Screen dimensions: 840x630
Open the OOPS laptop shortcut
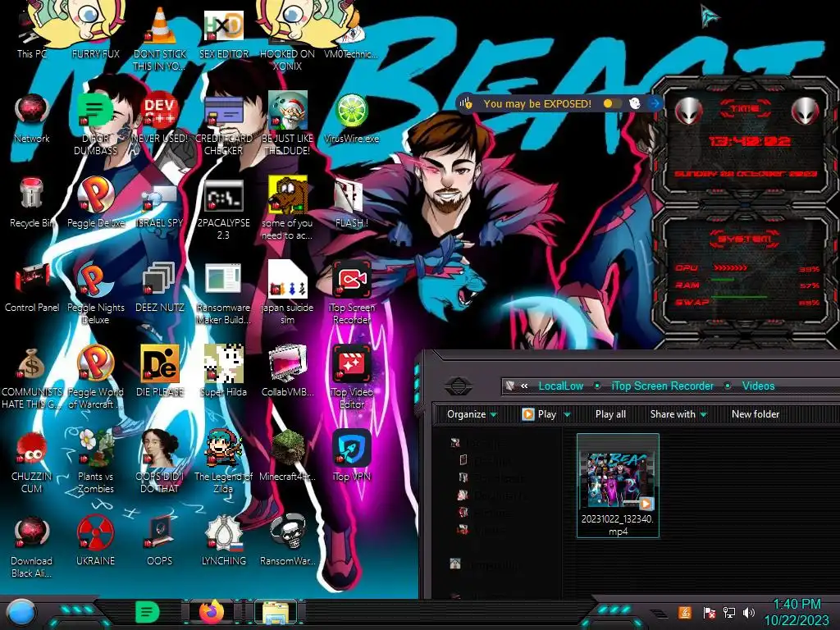pyautogui.click(x=160, y=540)
